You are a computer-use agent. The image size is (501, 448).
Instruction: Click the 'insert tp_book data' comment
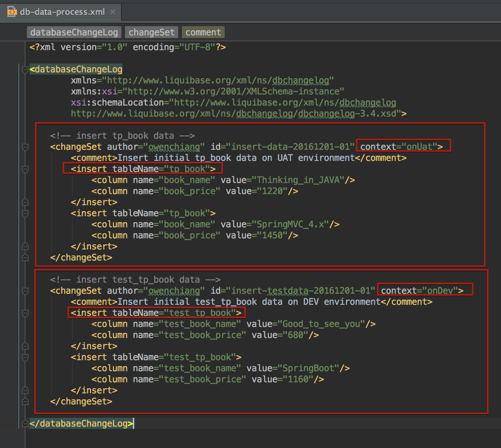122,136
